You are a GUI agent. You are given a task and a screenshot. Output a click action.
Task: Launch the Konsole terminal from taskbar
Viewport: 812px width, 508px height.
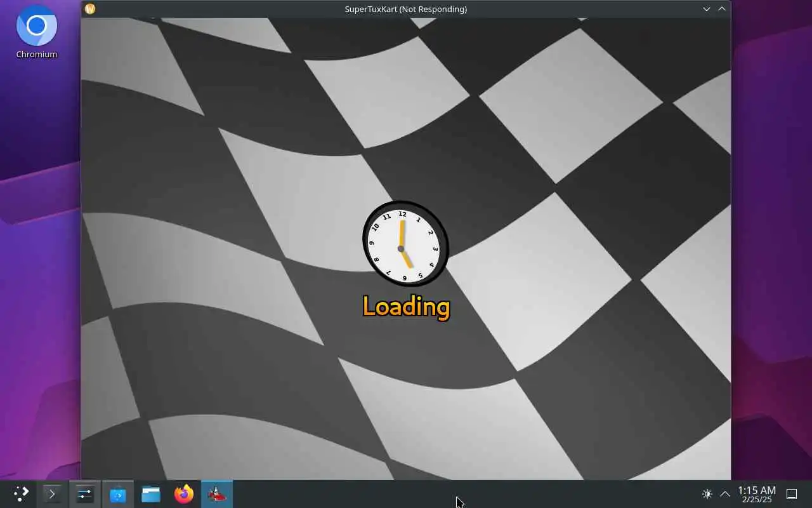point(52,494)
